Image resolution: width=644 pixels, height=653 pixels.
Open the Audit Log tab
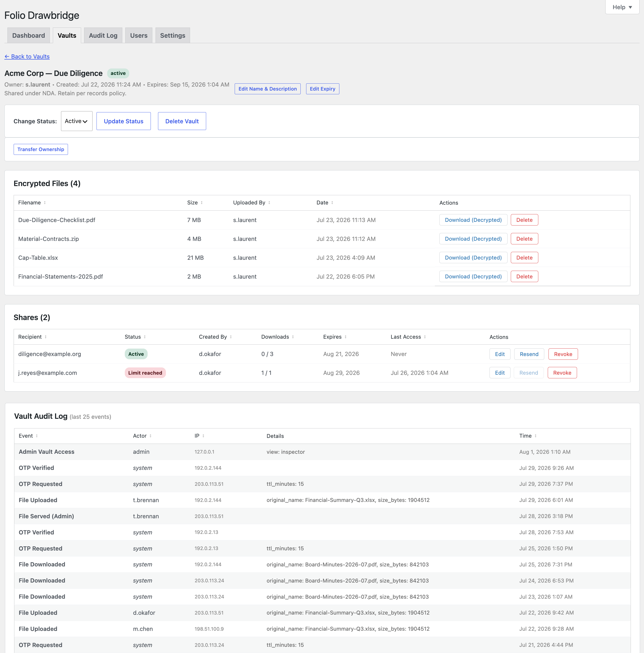(103, 35)
